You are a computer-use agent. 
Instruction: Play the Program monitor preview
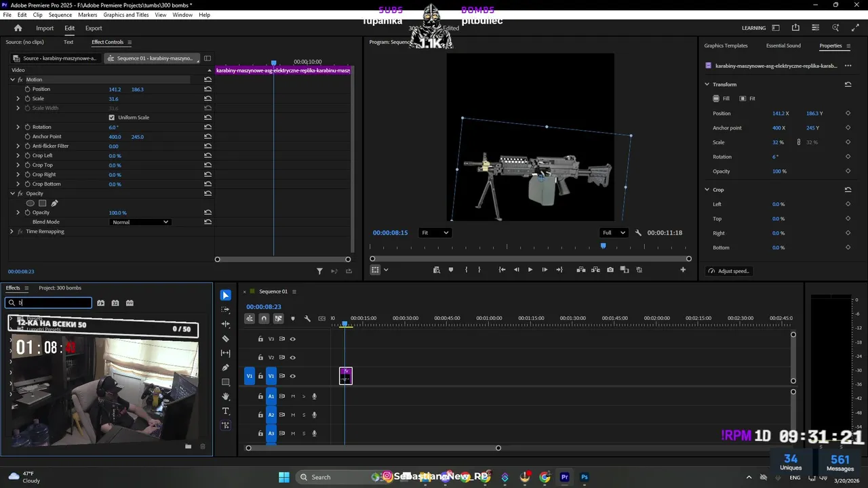[530, 270]
